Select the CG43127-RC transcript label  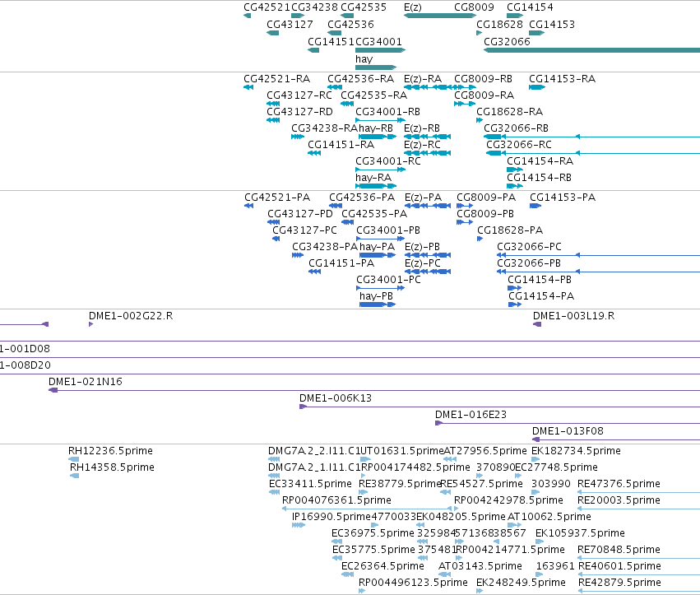tap(299, 95)
